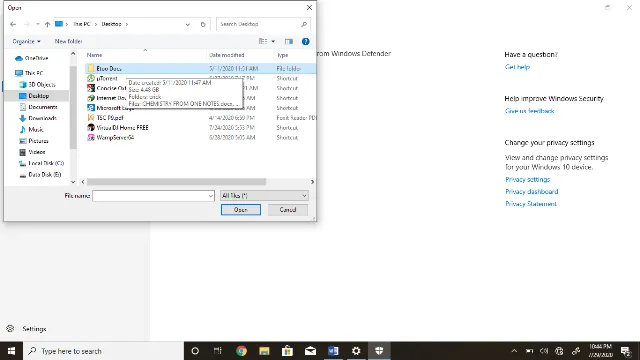Select the WampServer64 shortcut icon
Screen dimensions: 640x360
tap(91, 138)
